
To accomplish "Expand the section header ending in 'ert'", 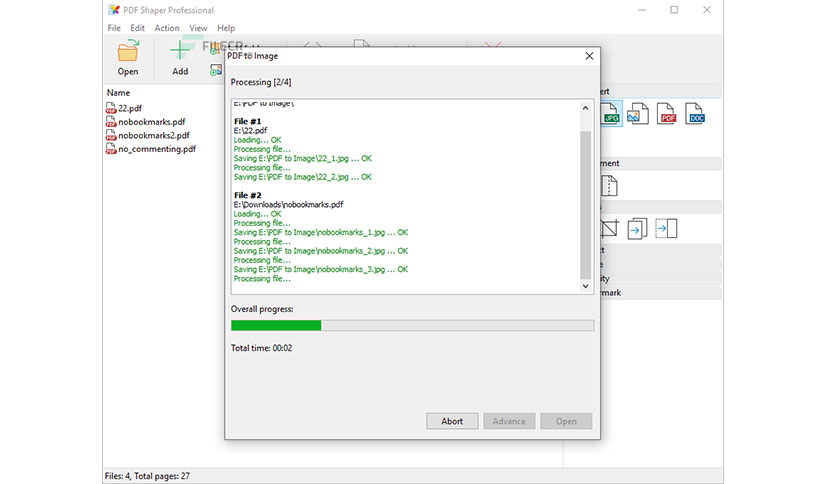I will (x=661, y=92).
